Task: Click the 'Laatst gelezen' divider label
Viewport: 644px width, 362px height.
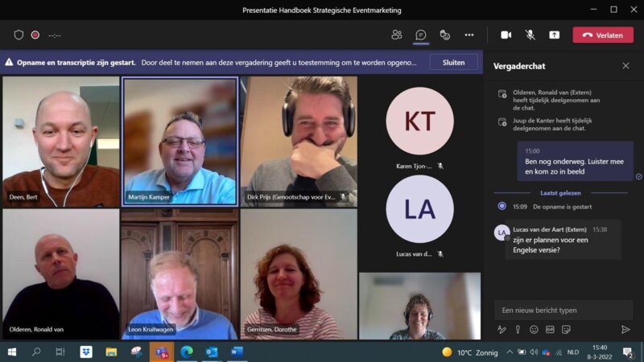Action: click(560, 193)
